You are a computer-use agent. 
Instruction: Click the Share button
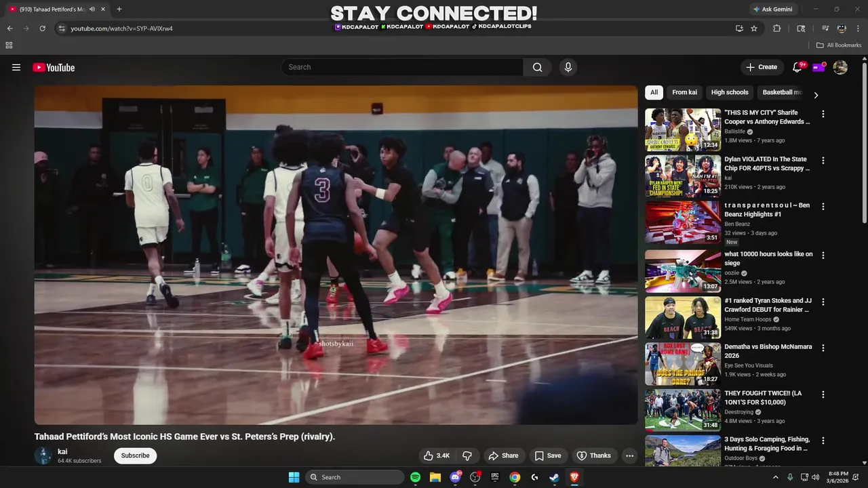point(503,455)
